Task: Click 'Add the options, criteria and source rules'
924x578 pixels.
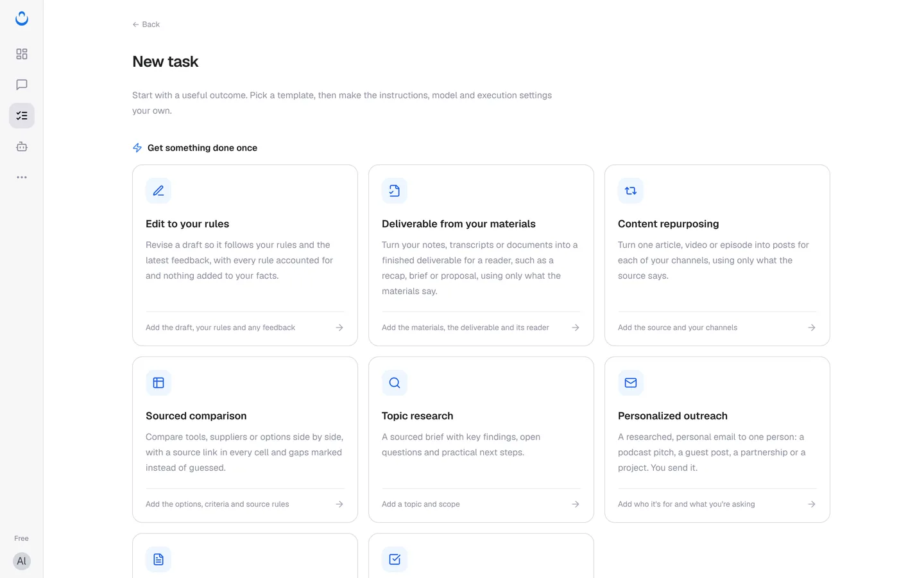Action: [x=217, y=504]
